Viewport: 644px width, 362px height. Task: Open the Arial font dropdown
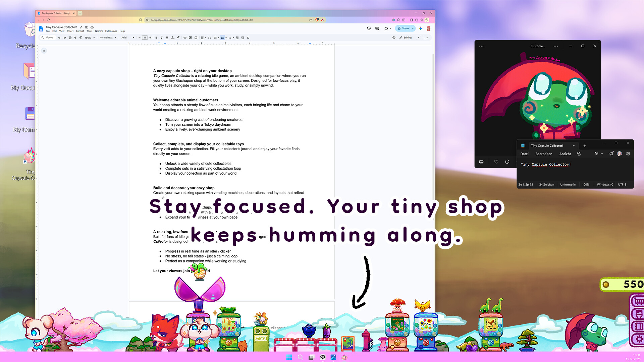point(128,38)
